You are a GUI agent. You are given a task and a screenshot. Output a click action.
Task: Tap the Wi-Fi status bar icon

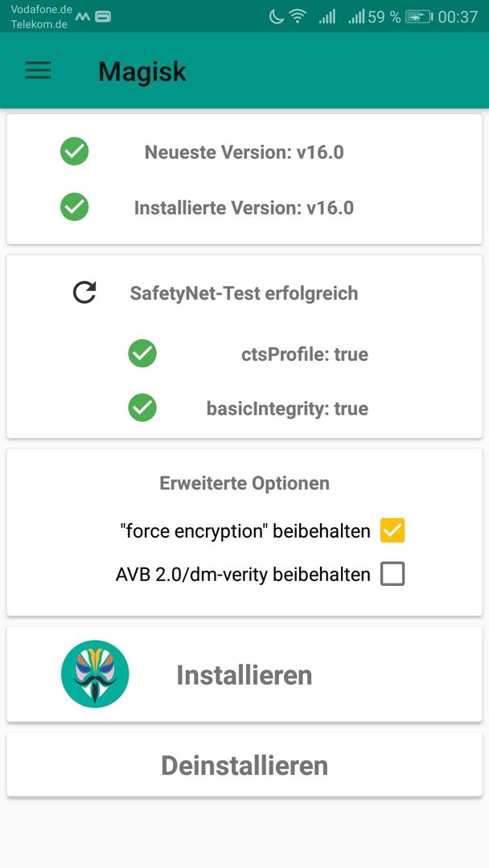tap(298, 17)
